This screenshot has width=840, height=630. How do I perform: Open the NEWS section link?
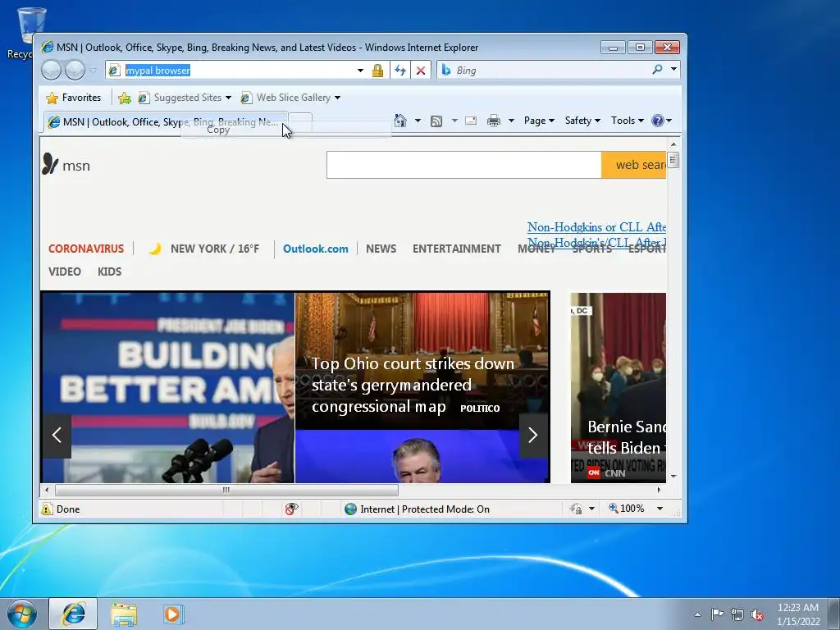tap(381, 249)
